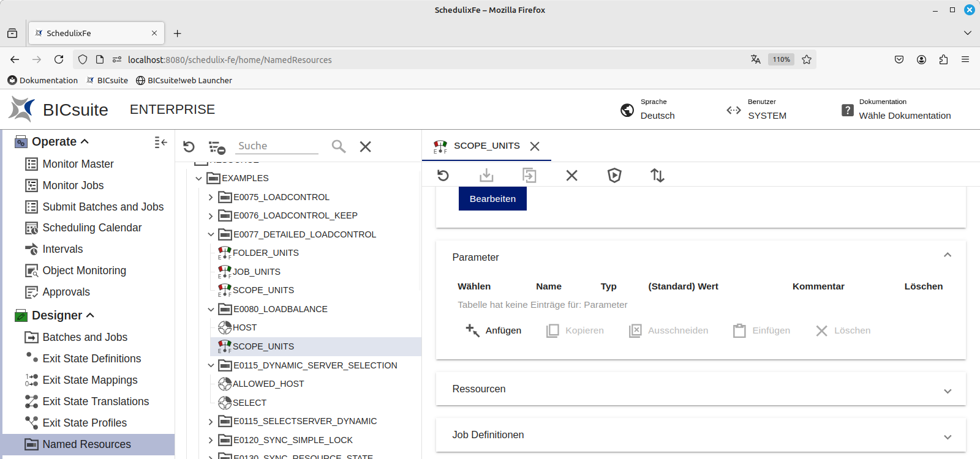
Task: Collapse the Parameter panel
Action: [x=947, y=255]
